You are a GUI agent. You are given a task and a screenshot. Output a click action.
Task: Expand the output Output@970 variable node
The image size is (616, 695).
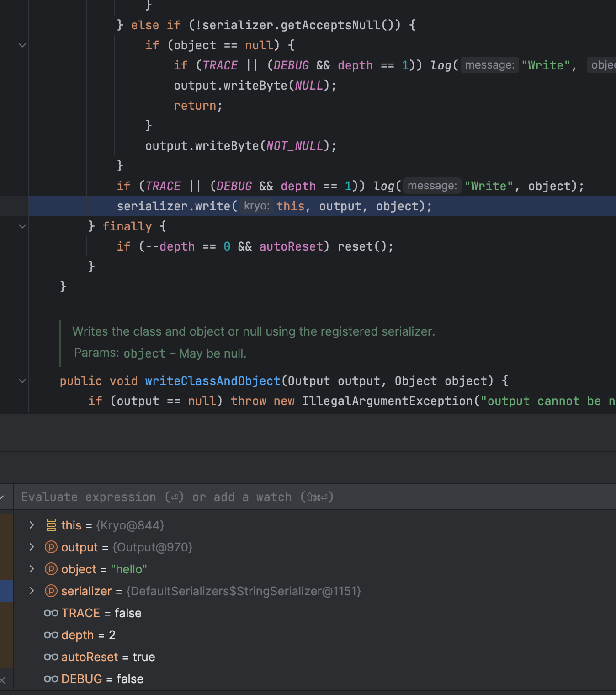tap(32, 547)
